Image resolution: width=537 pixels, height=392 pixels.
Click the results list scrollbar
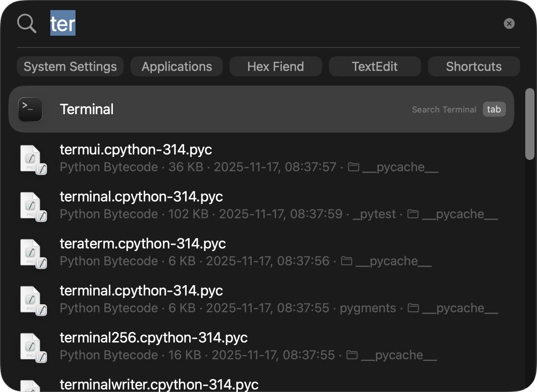530,124
